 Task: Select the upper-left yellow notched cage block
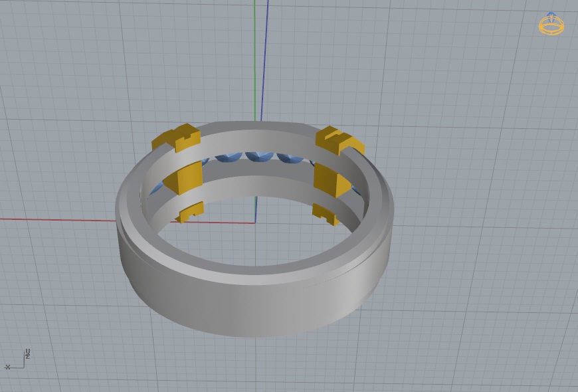177,138
